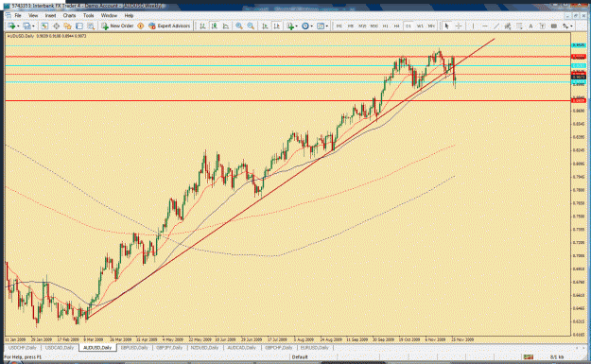Toggle the Expert Advisors button
Image resolution: width=591 pixels, height=364 pixels.
[x=169, y=26]
